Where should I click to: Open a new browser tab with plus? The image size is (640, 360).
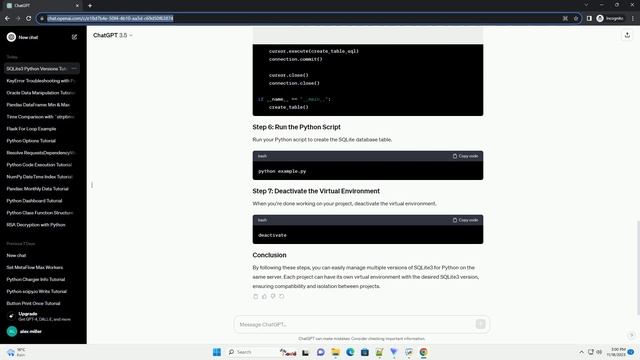click(90, 5)
